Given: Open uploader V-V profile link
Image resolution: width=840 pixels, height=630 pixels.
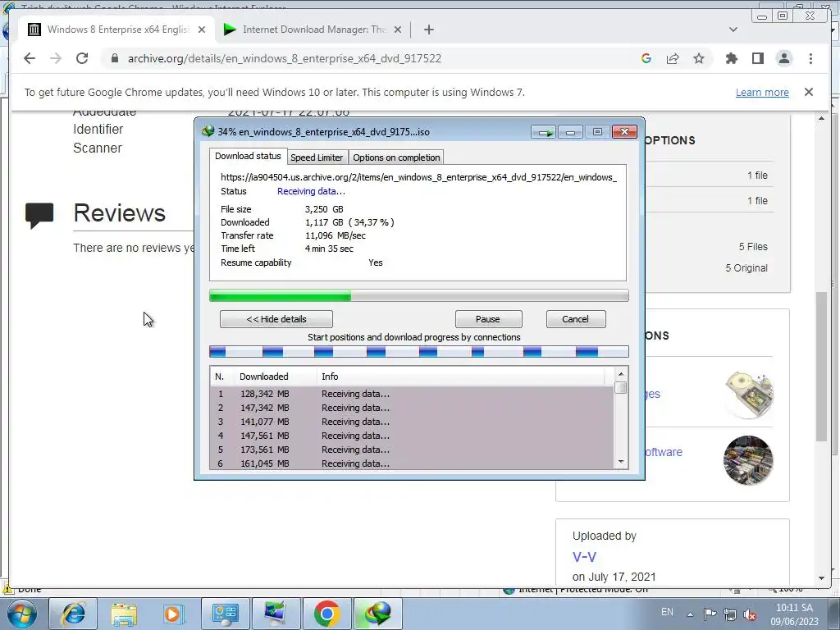Looking at the screenshot, I should pyautogui.click(x=584, y=557).
